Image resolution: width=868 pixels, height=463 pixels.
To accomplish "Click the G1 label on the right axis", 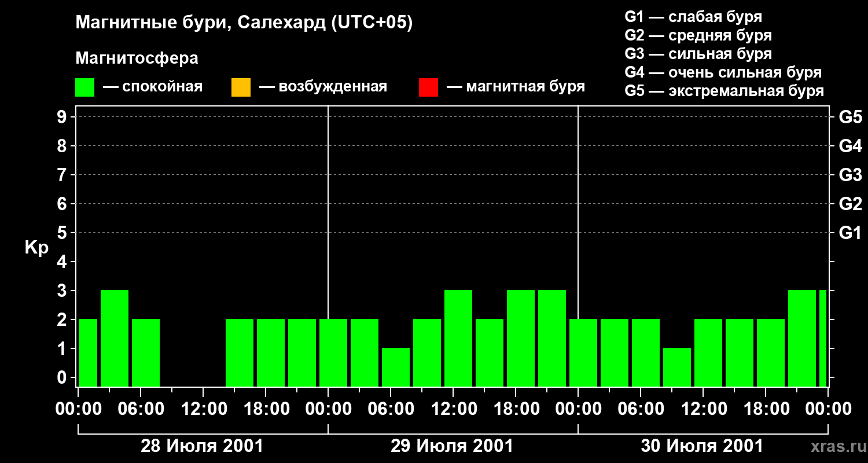I will (851, 233).
